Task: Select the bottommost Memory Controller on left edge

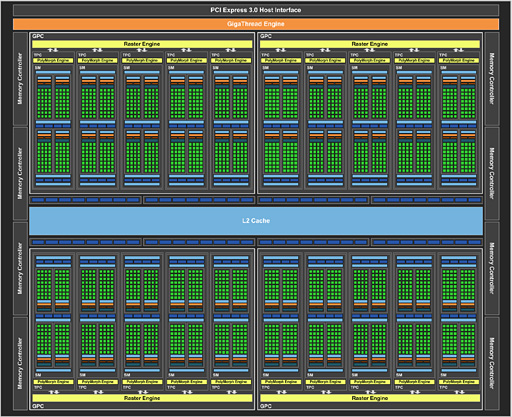Action: point(20,363)
